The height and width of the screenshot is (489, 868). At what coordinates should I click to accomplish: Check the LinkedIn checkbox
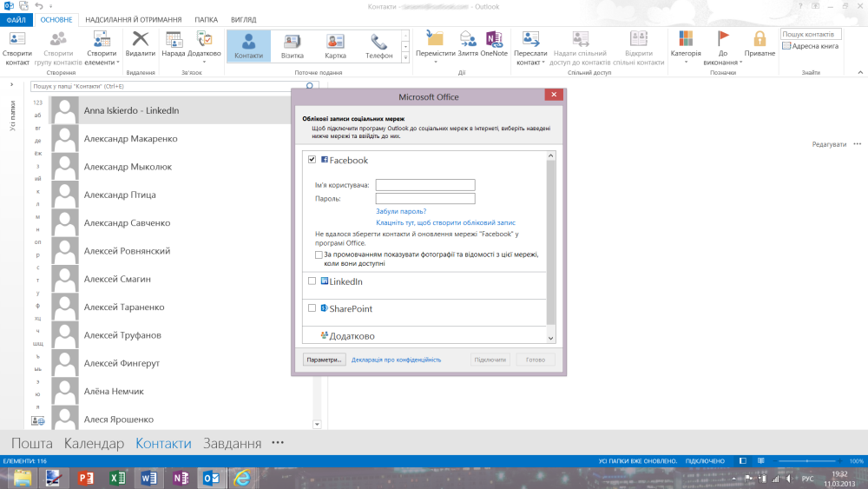[x=312, y=281]
